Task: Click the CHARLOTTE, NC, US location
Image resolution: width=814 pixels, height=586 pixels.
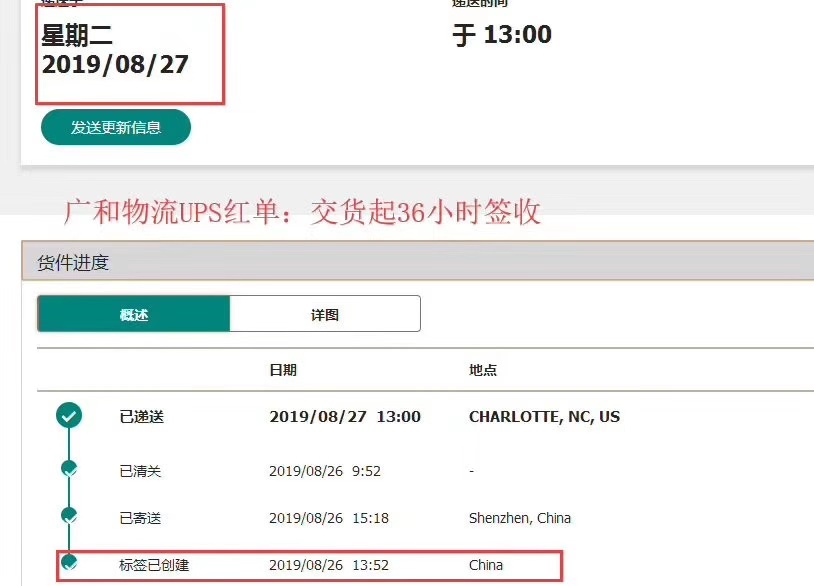Action: pyautogui.click(x=544, y=417)
